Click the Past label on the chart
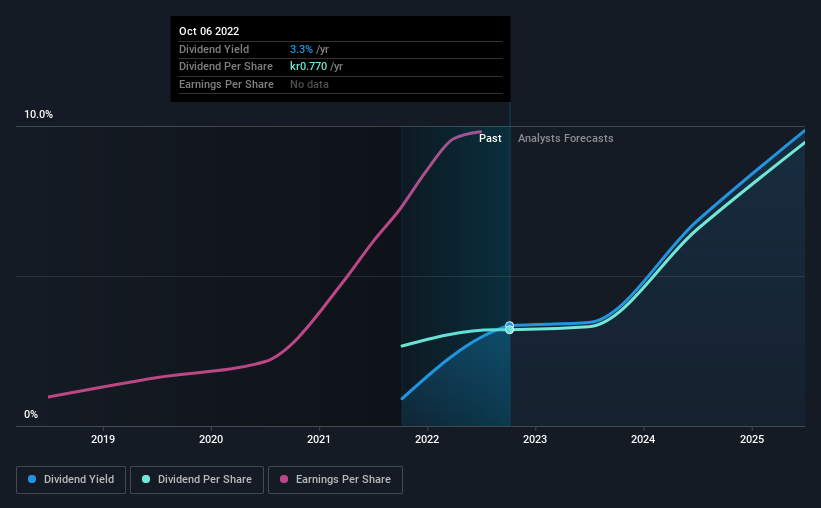The width and height of the screenshot is (821, 508). click(x=490, y=138)
